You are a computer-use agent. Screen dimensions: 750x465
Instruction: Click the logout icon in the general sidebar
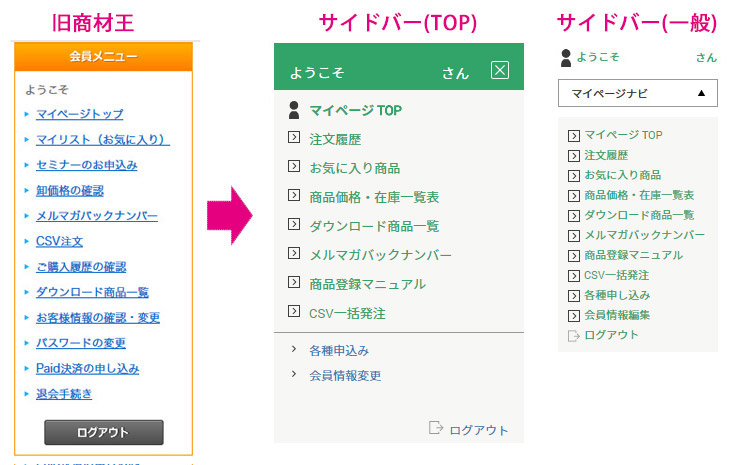point(574,336)
